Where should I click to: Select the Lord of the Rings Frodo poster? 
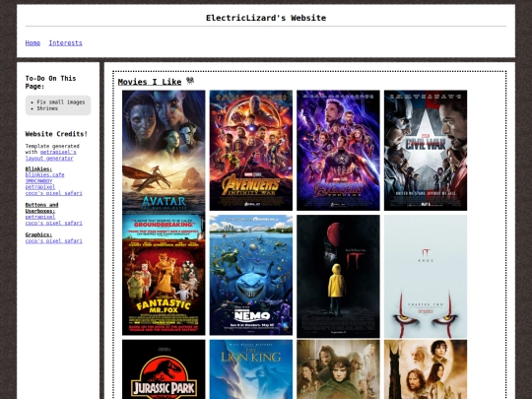click(338, 369)
